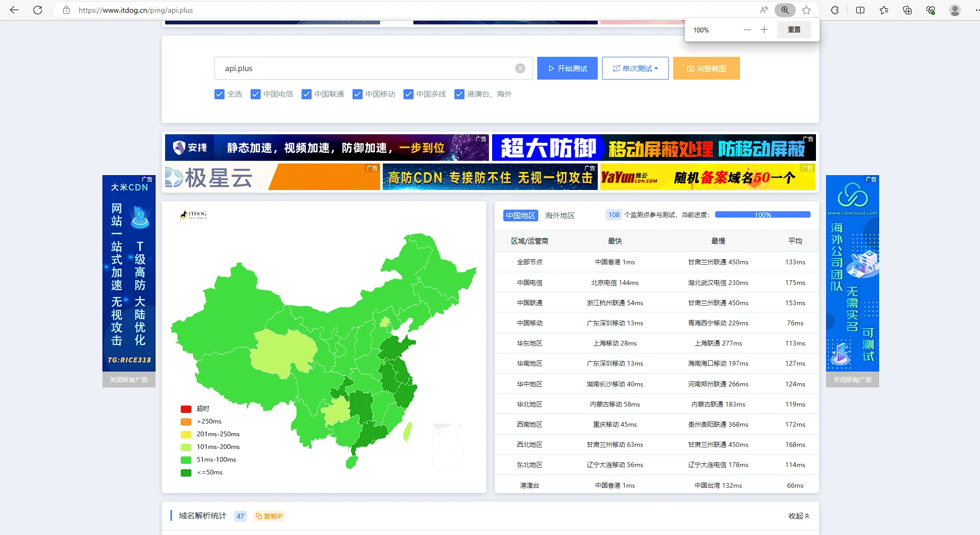Select the 中国地区 tab
This screenshot has width=980, height=535.
point(520,215)
